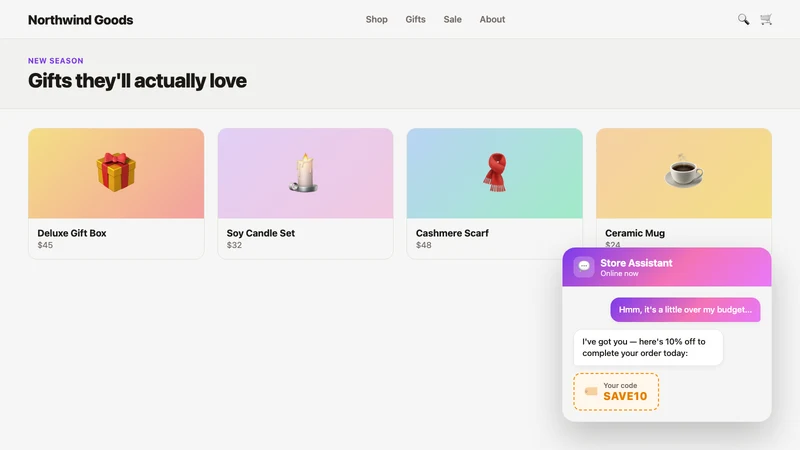Copy the SAVE10 discount code
The width and height of the screenshot is (800, 450).
click(625, 396)
